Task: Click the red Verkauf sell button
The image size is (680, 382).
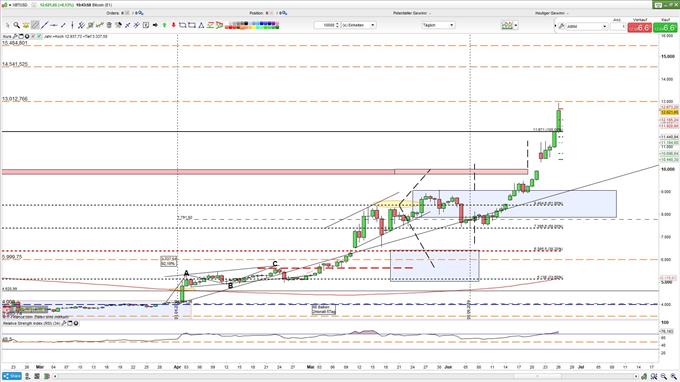Action: click(x=640, y=27)
